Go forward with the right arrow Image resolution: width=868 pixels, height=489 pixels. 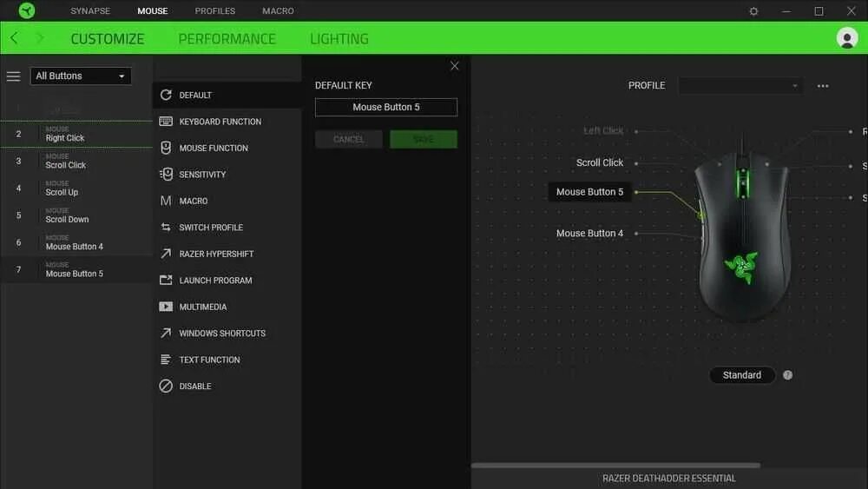point(39,38)
